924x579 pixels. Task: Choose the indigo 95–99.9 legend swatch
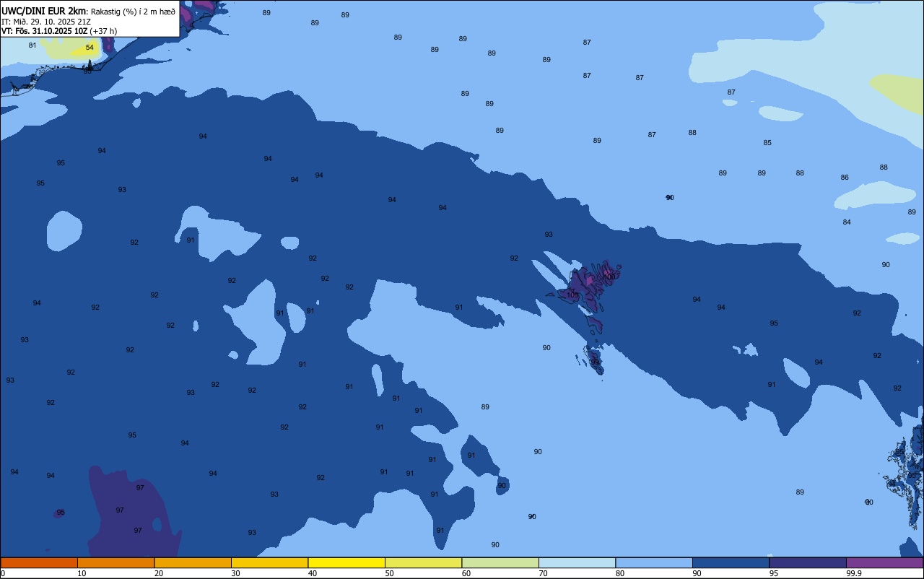tap(808, 562)
